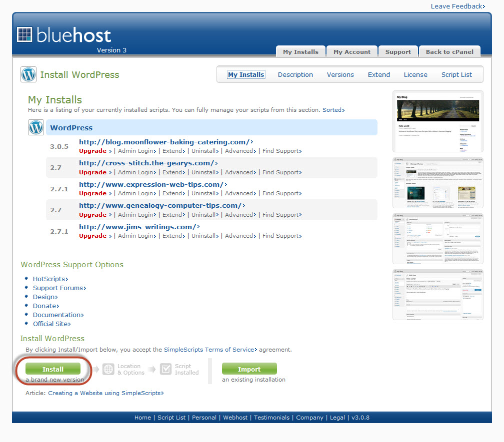This screenshot has height=442, width=504.
Task: Click Home in the footer
Action: click(x=142, y=418)
